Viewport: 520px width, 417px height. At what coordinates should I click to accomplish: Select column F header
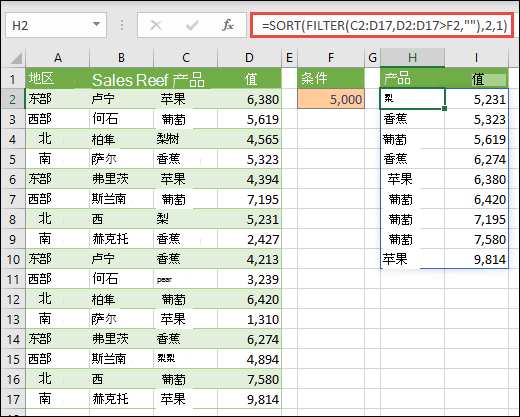331,58
